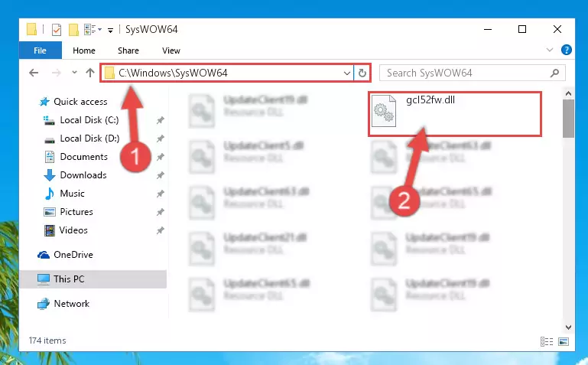Click the Quick access star icon
Screen dimensions: 588x365
tap(44, 102)
